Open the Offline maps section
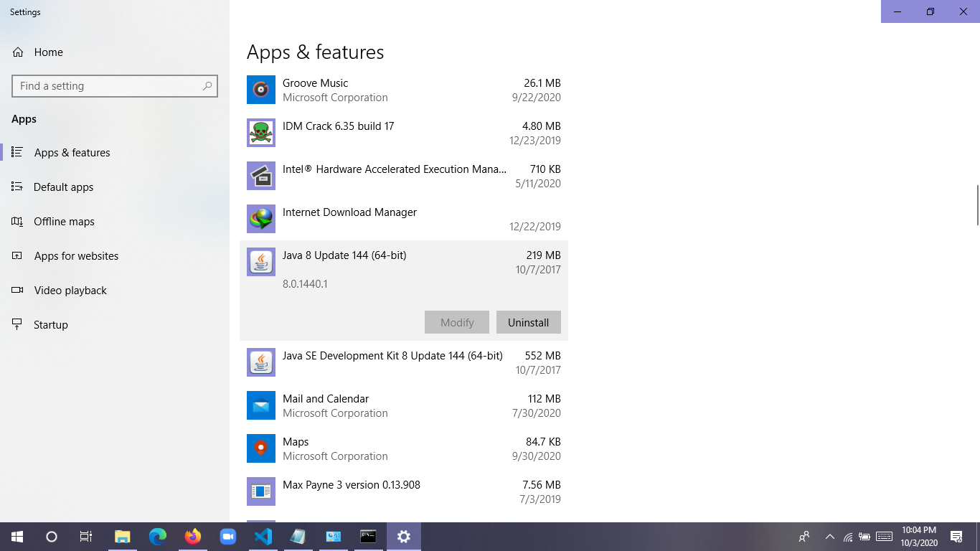Image resolution: width=980 pixels, height=551 pixels. (x=115, y=222)
